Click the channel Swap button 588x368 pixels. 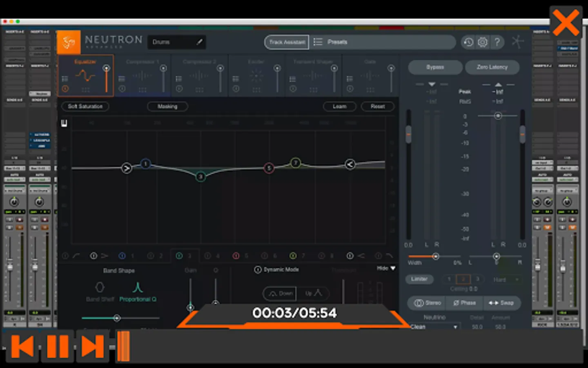tap(501, 303)
